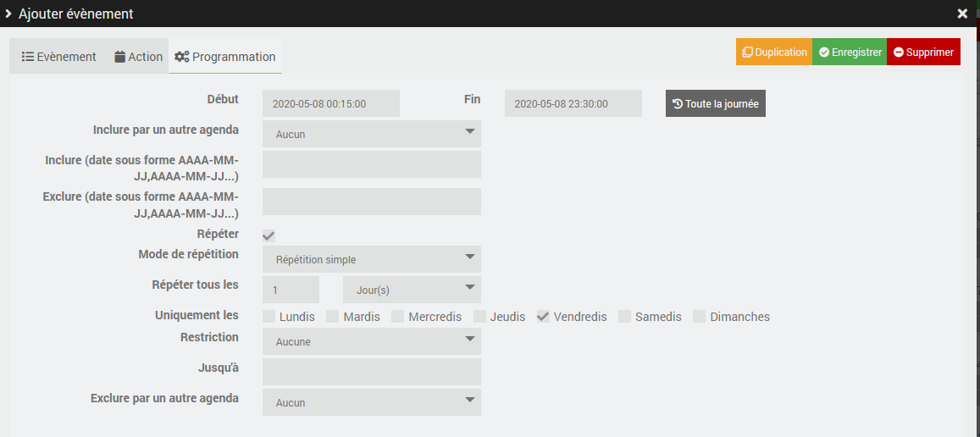Click the Toute la journée button
Viewport: 980px width, 437px height.
coord(715,104)
